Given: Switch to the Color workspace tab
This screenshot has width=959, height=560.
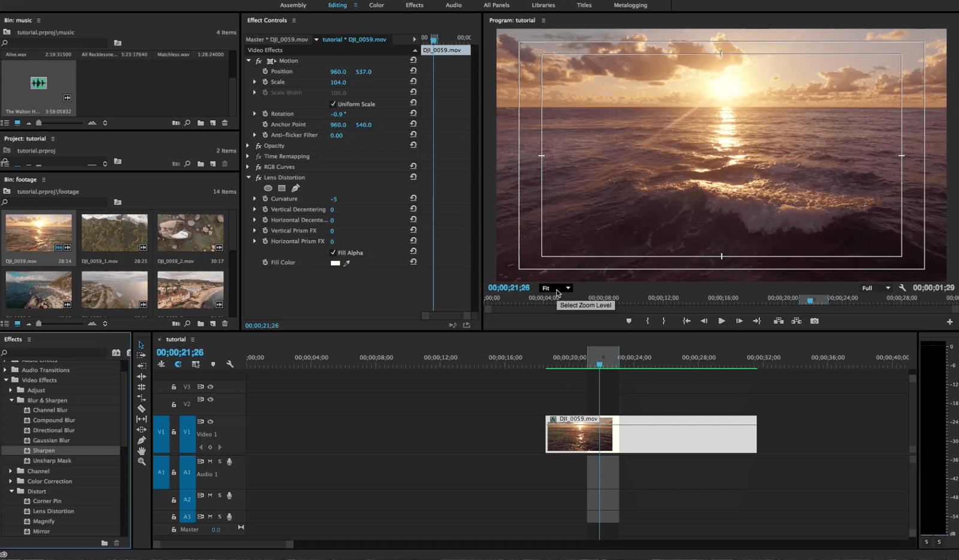Looking at the screenshot, I should click(376, 5).
